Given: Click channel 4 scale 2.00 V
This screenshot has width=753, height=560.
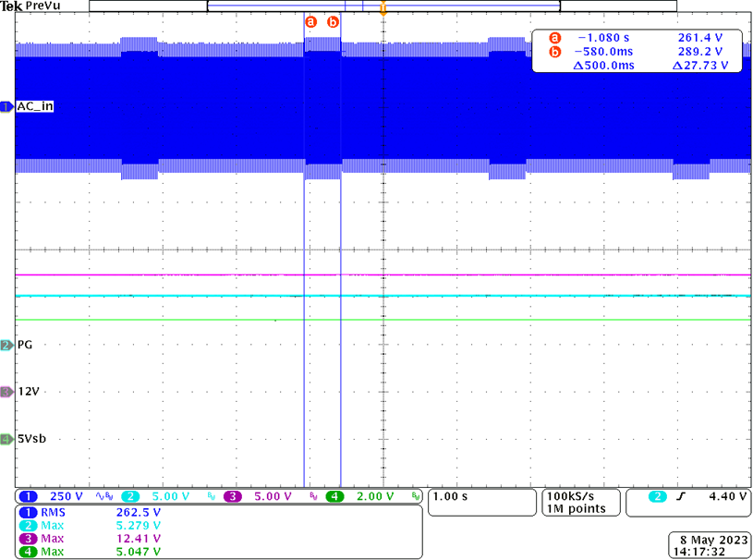Looking at the screenshot, I should point(375,496).
